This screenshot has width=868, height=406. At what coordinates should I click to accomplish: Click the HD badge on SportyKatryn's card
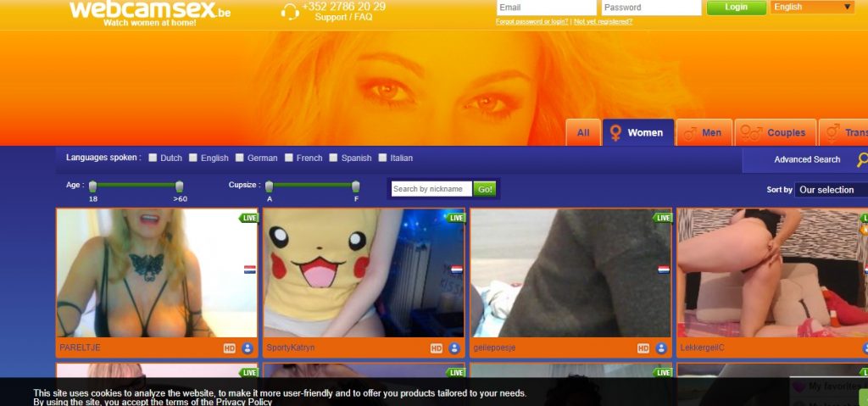(437, 348)
